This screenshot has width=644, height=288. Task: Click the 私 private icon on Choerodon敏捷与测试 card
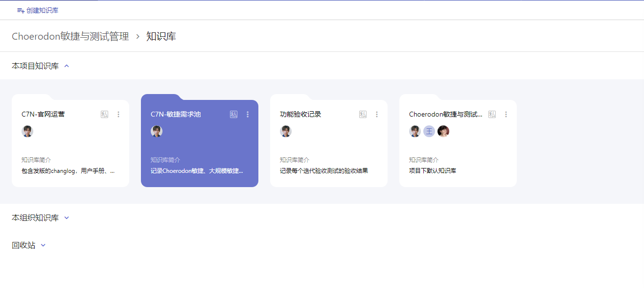click(x=492, y=115)
